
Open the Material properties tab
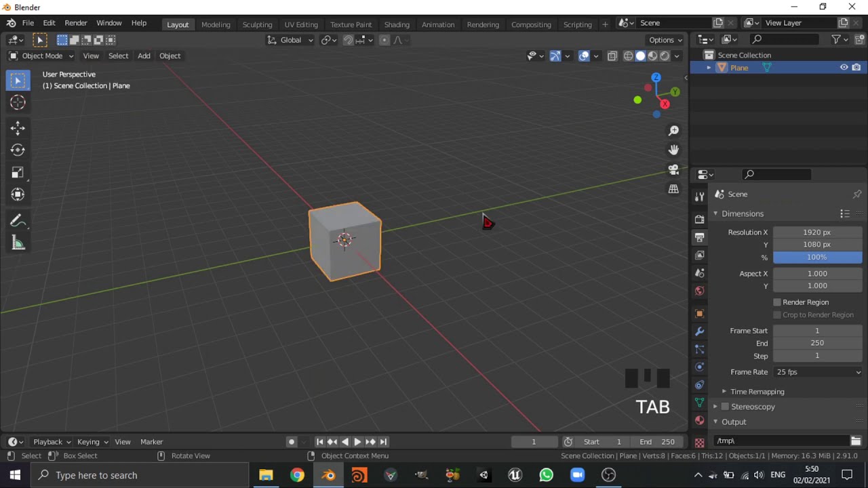click(x=699, y=420)
